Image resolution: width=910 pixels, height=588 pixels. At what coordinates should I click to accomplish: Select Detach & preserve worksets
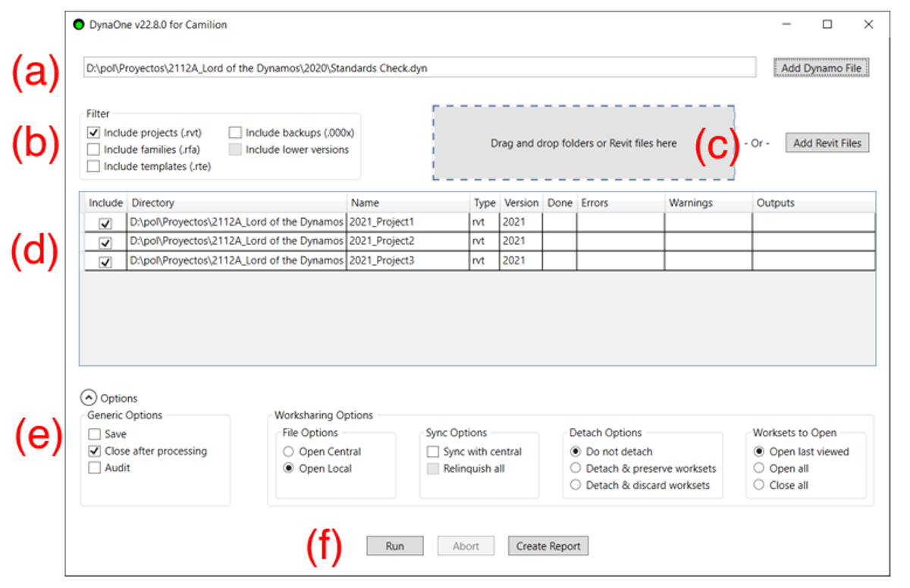(x=576, y=468)
